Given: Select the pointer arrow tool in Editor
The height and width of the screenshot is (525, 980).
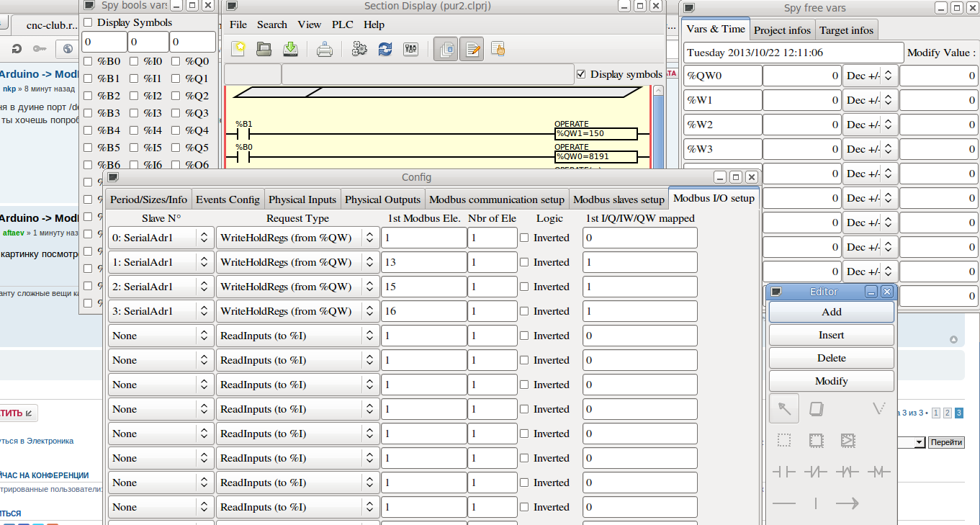Looking at the screenshot, I should coord(784,409).
